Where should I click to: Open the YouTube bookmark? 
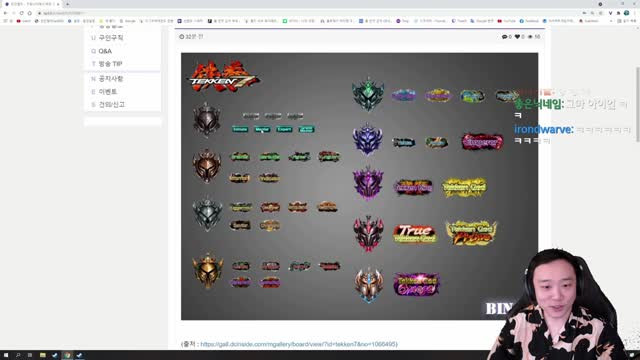tap(507, 21)
